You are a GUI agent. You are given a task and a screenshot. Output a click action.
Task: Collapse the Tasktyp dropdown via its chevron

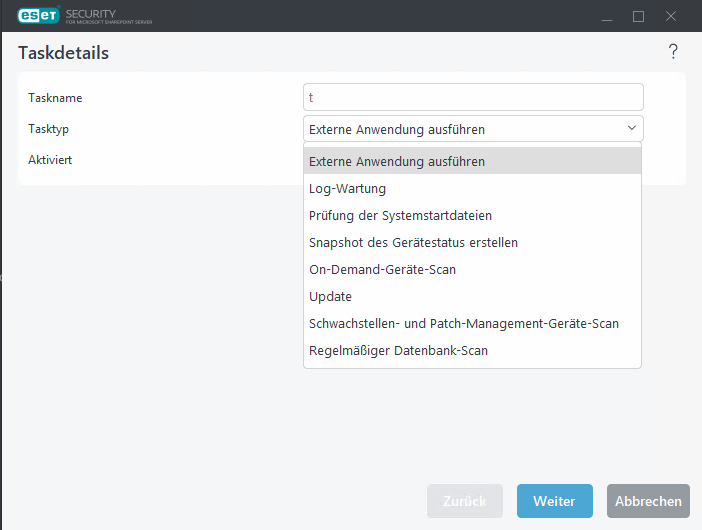632,128
